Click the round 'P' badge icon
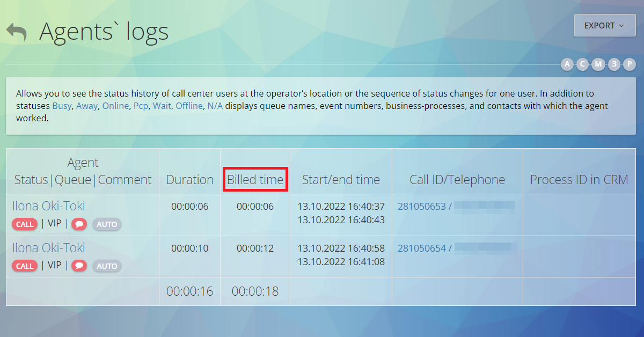 (x=630, y=64)
